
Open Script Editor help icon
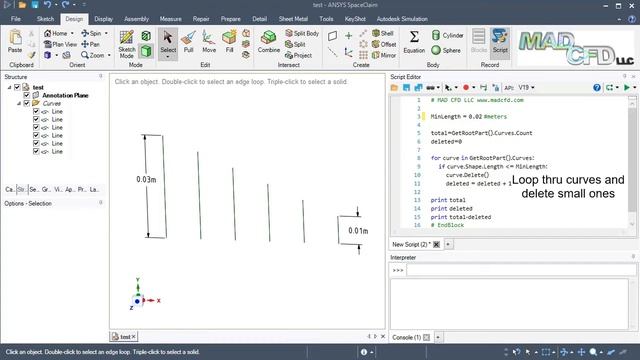coord(597,87)
